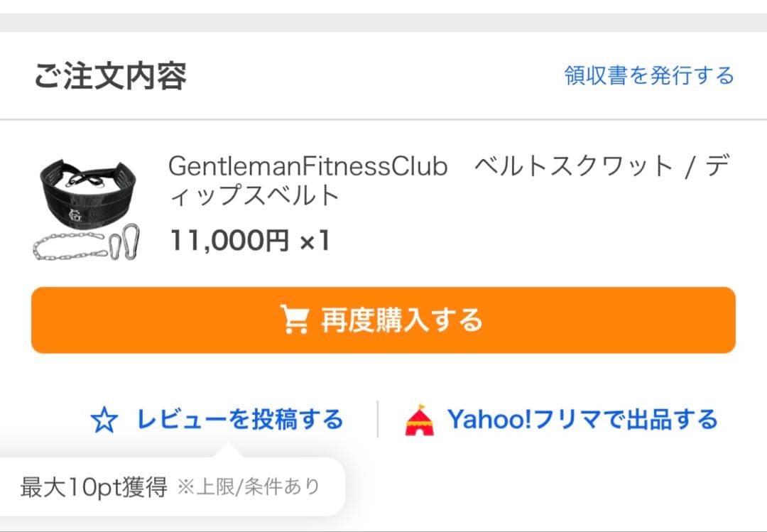
Task: Click the ※上限/条件あり conditions note
Action: 249,487
